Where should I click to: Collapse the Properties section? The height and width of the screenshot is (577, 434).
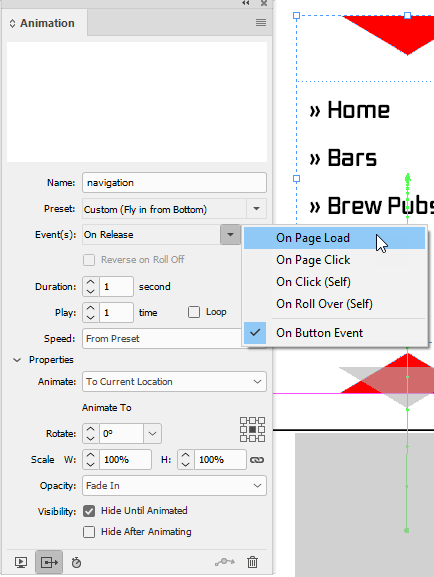pyautogui.click(x=17, y=360)
